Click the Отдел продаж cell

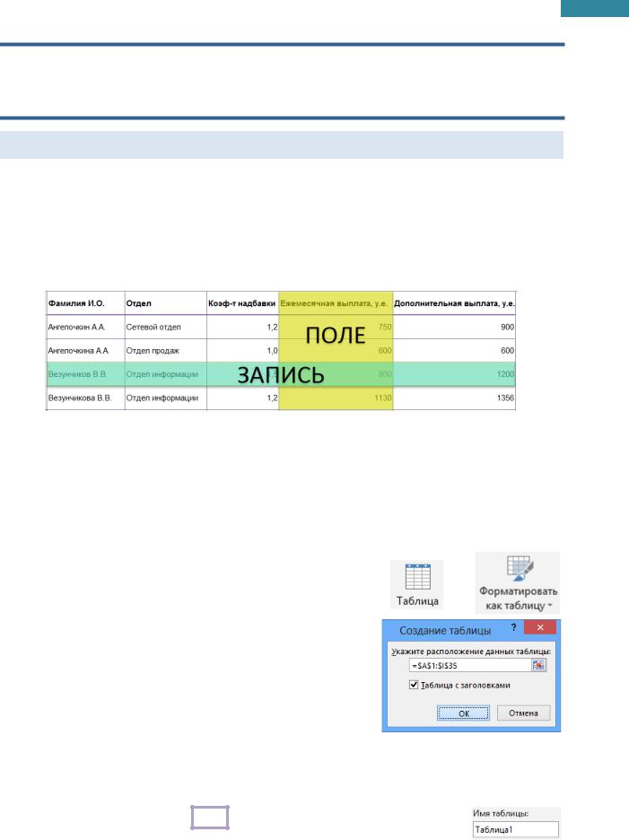point(166,350)
